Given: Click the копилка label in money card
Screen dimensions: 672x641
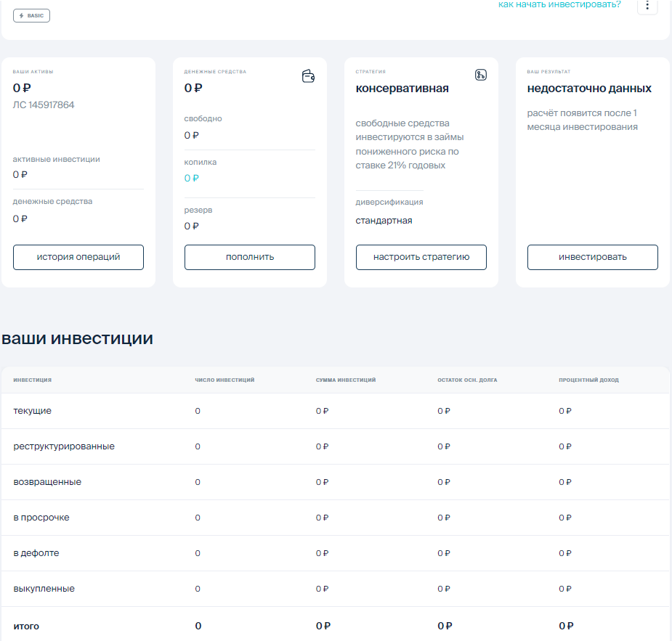Looking at the screenshot, I should (200, 163).
